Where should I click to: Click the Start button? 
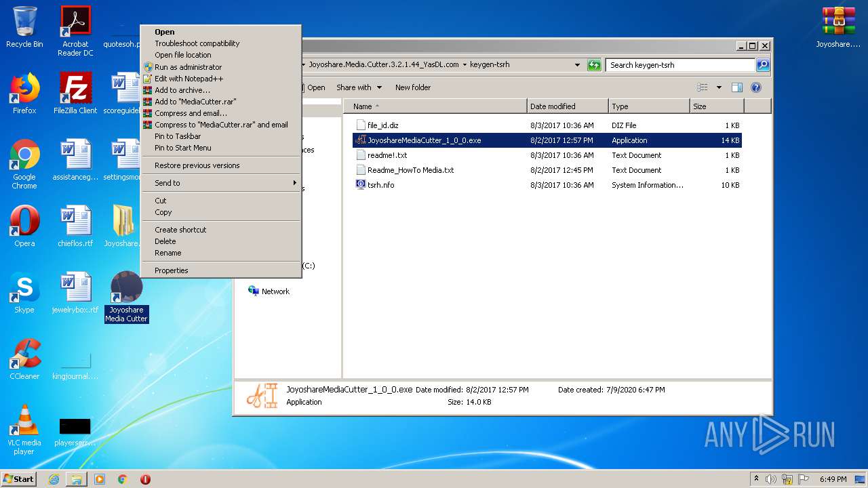click(19, 479)
